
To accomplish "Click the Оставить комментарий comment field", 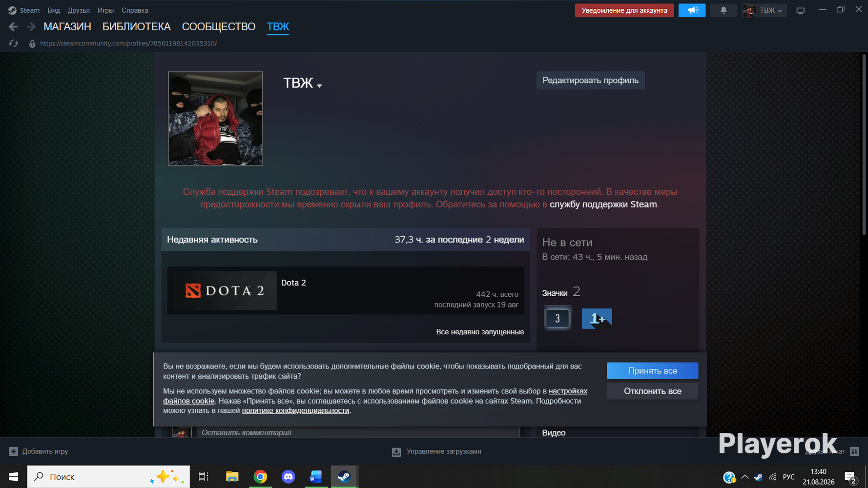I will 358,432.
